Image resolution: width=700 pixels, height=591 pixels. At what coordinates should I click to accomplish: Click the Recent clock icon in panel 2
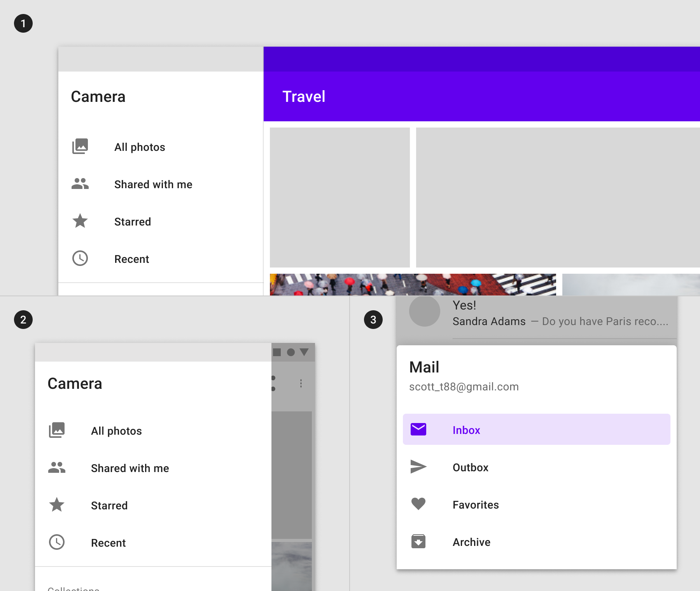click(x=57, y=542)
